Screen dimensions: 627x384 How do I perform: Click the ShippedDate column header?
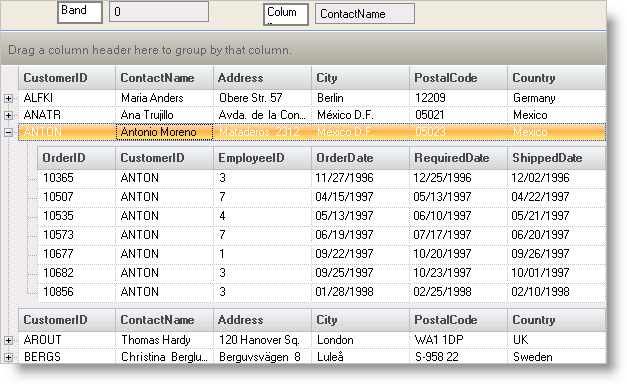(x=556, y=158)
